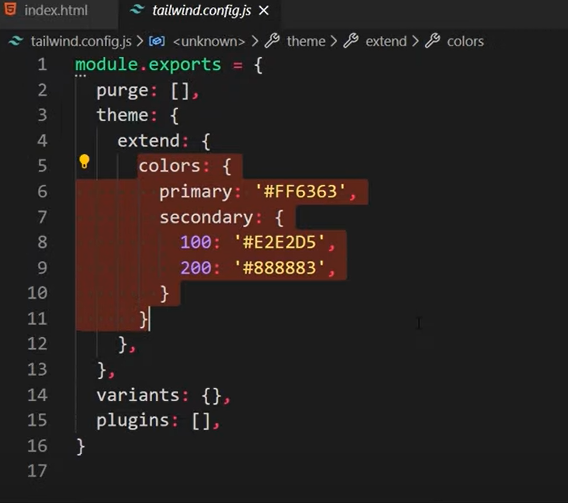Click the 'plugins' property on line 15

click(133, 421)
